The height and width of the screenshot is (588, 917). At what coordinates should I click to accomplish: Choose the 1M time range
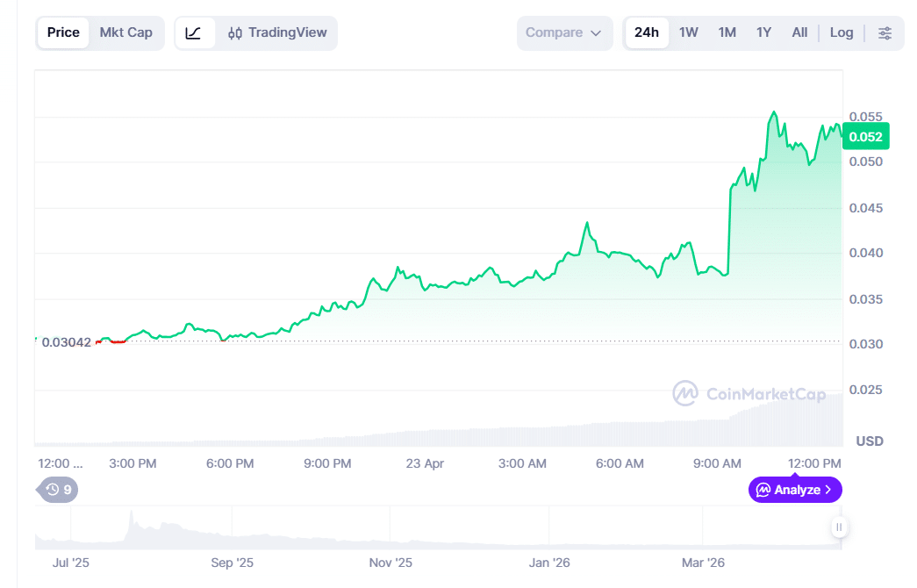pyautogui.click(x=727, y=33)
